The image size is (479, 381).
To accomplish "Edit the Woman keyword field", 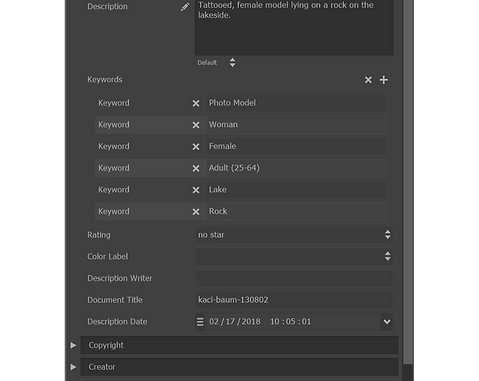I will click(x=296, y=125).
